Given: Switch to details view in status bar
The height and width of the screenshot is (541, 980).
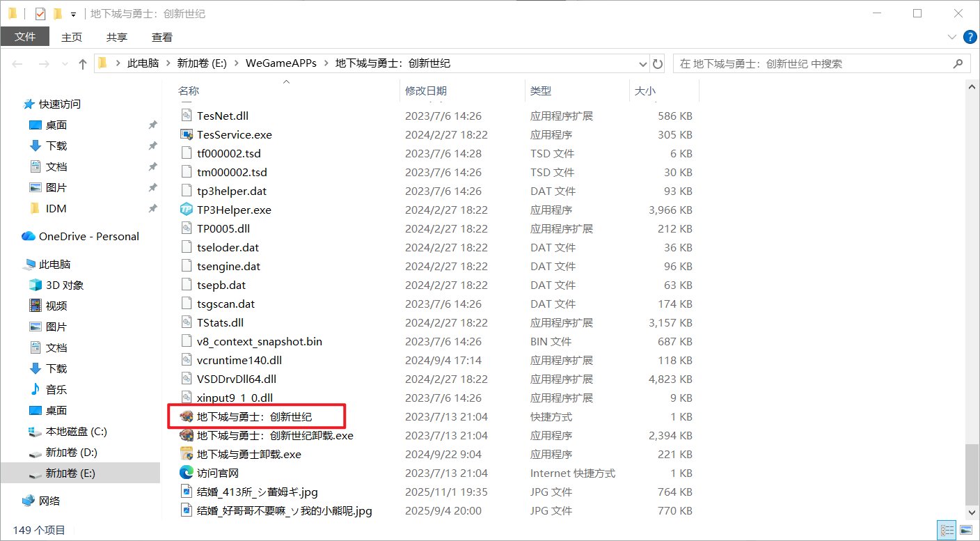Looking at the screenshot, I should (x=947, y=531).
